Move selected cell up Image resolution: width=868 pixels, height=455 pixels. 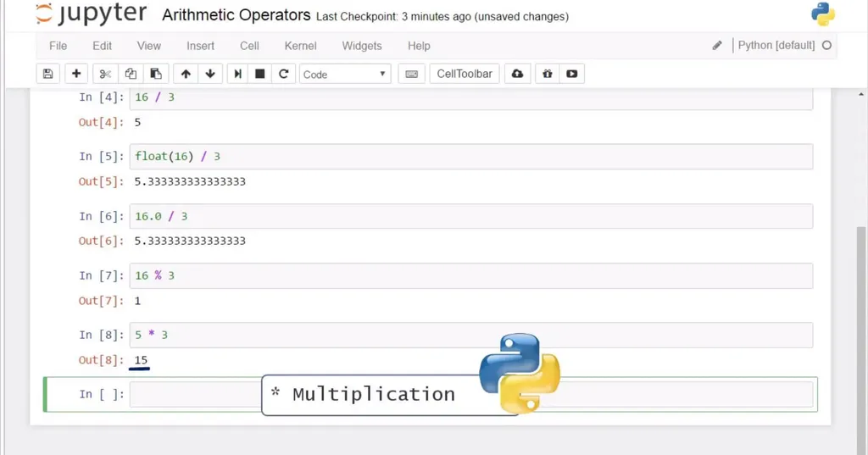click(x=186, y=74)
